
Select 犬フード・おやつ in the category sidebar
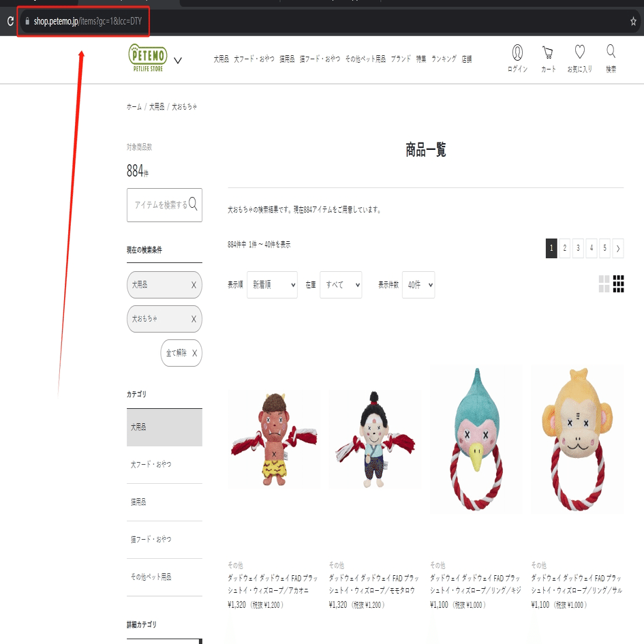point(164,465)
